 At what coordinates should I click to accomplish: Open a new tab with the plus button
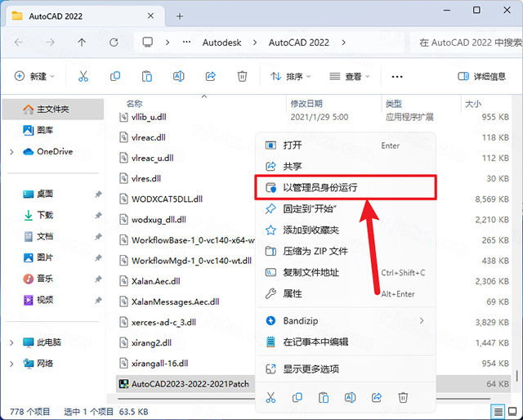180,16
